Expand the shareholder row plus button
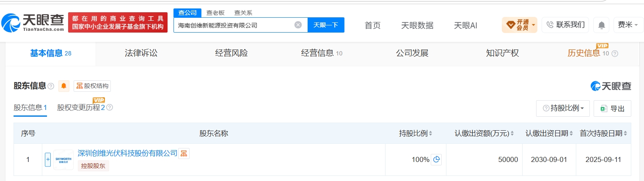 48,159
